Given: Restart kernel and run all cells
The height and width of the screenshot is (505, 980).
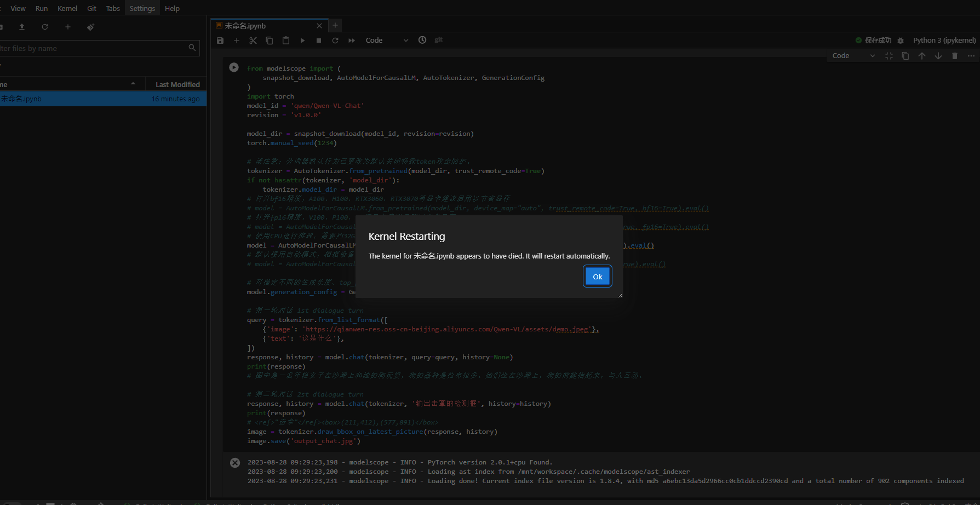Looking at the screenshot, I should (352, 41).
